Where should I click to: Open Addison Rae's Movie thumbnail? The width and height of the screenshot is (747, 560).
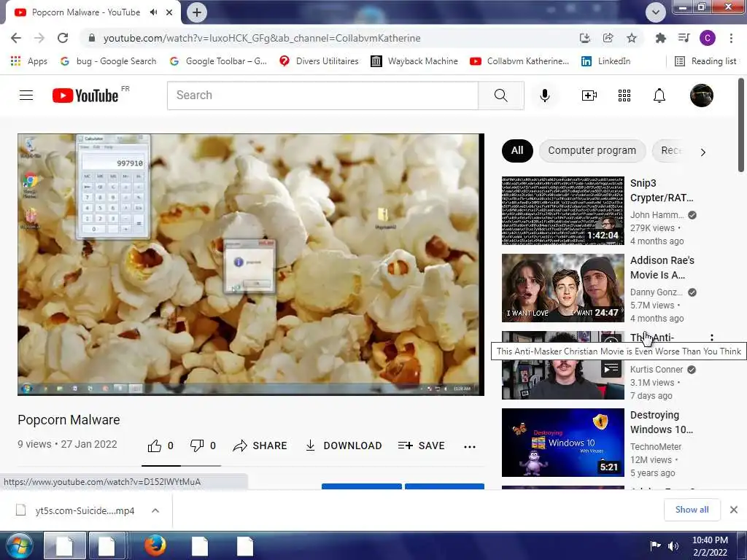[562, 287]
